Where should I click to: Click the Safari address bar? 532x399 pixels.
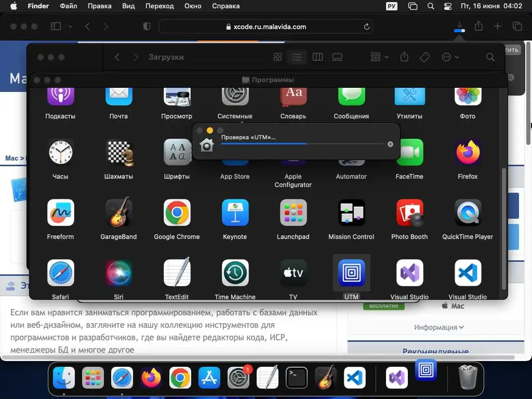coord(266,26)
